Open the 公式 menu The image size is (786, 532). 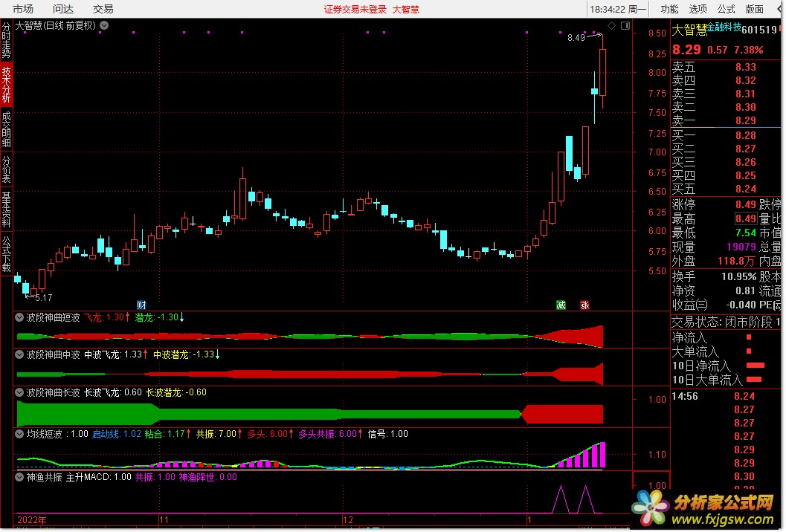(x=725, y=9)
